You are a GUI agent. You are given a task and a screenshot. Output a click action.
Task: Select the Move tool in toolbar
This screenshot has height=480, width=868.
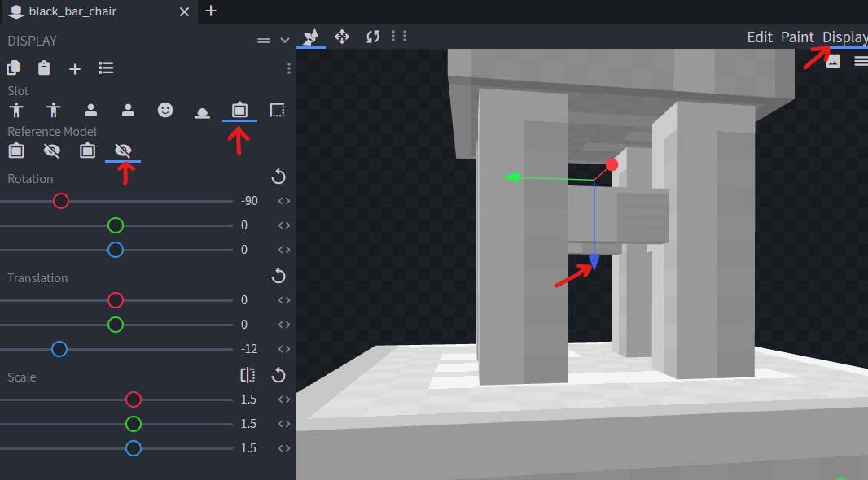[x=342, y=37]
